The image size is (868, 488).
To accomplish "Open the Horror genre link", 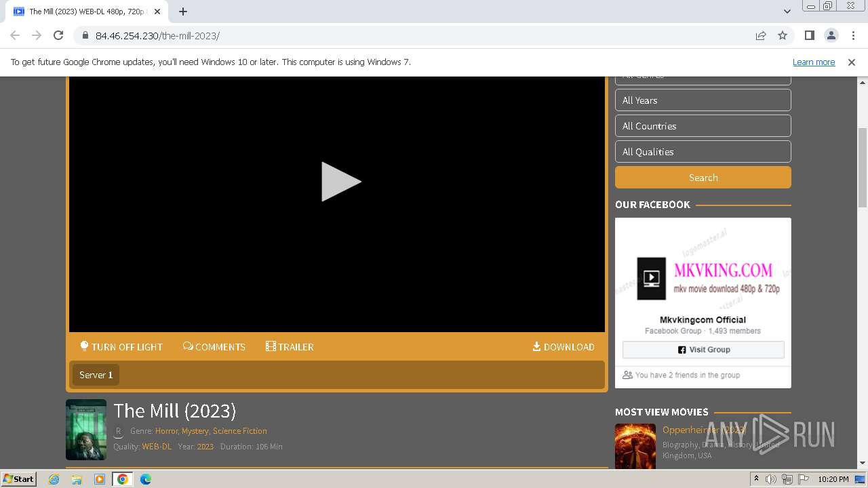I will [166, 431].
